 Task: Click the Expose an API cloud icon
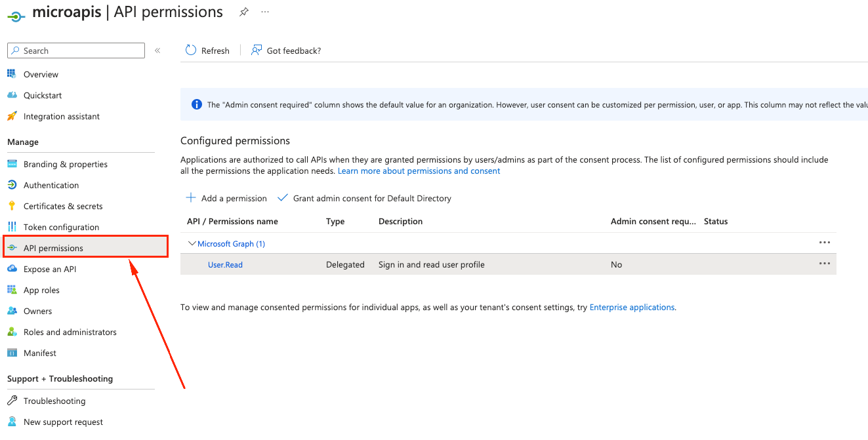pos(12,269)
